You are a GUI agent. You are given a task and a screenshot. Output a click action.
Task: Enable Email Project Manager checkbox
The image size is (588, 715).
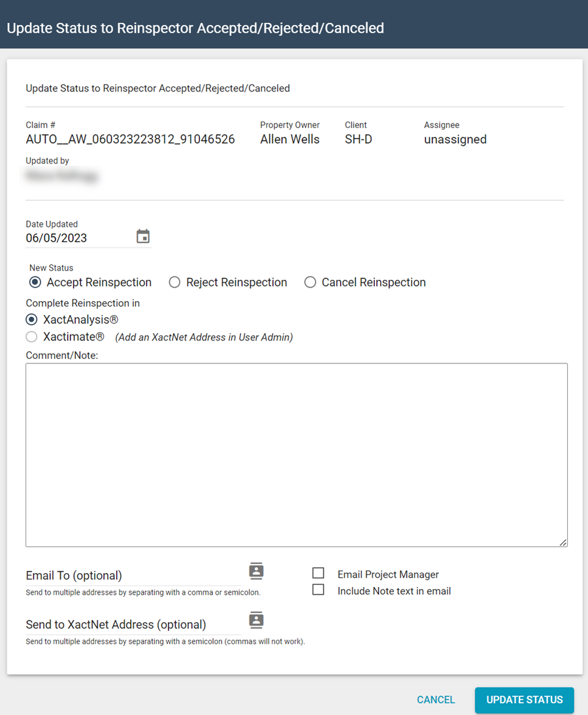pyautogui.click(x=318, y=573)
